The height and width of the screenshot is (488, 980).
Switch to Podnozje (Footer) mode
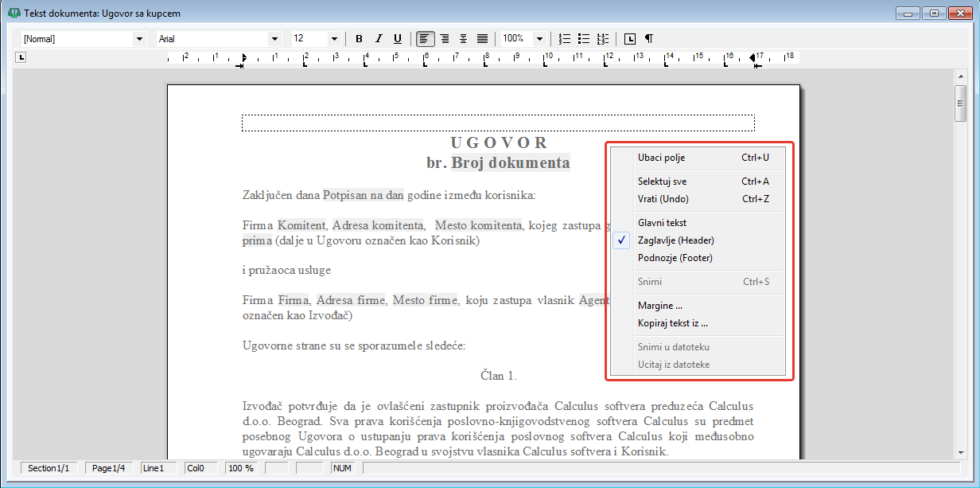pos(675,258)
